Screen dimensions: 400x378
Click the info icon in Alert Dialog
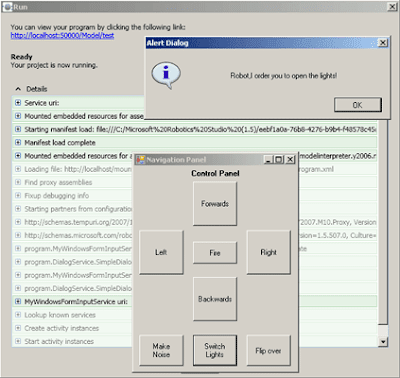(x=166, y=75)
